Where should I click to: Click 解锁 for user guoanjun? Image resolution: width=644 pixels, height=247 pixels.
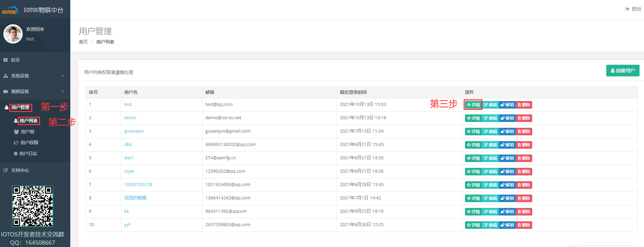click(x=507, y=132)
